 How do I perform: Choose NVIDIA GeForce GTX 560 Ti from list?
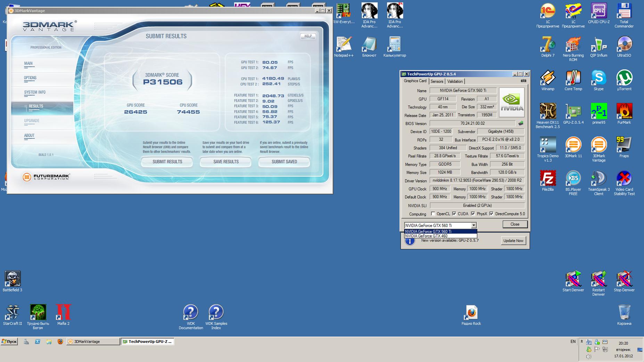click(440, 231)
